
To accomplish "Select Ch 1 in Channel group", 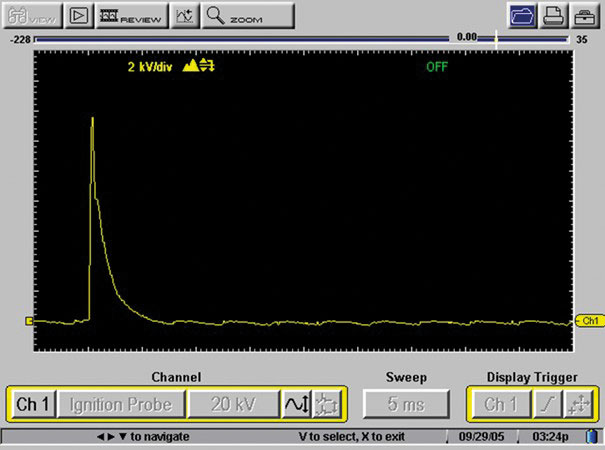I will click(x=32, y=404).
